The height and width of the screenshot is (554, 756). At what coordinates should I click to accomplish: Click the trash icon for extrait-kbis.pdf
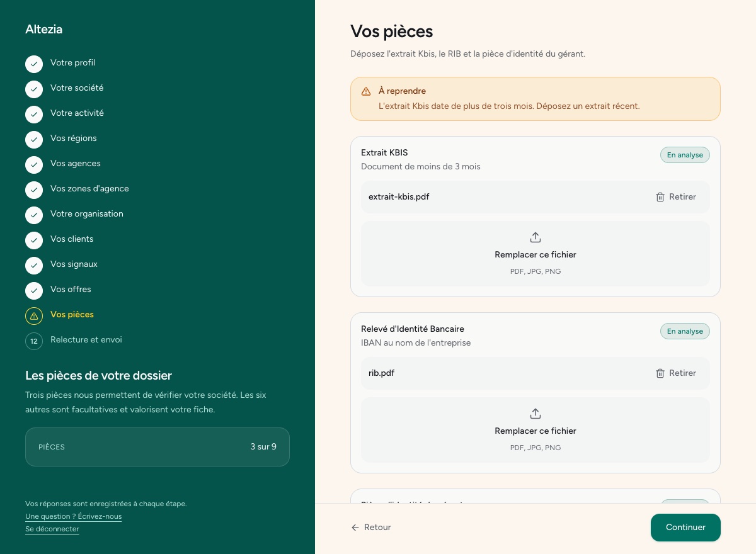pos(660,197)
